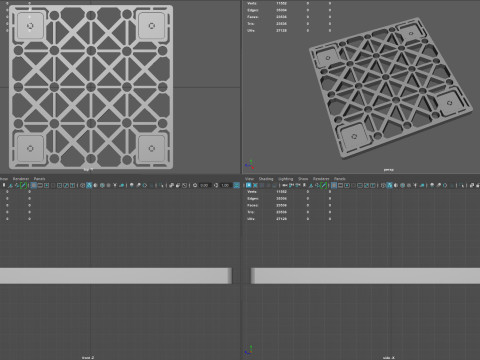Click the Edges label in side view HUD
This screenshot has height=360, width=480.
[253, 198]
